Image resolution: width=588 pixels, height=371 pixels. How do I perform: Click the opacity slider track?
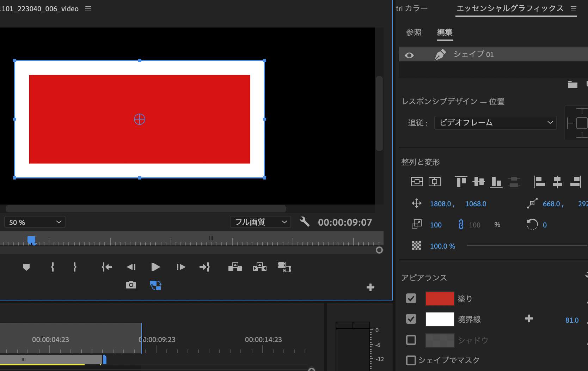click(x=527, y=245)
